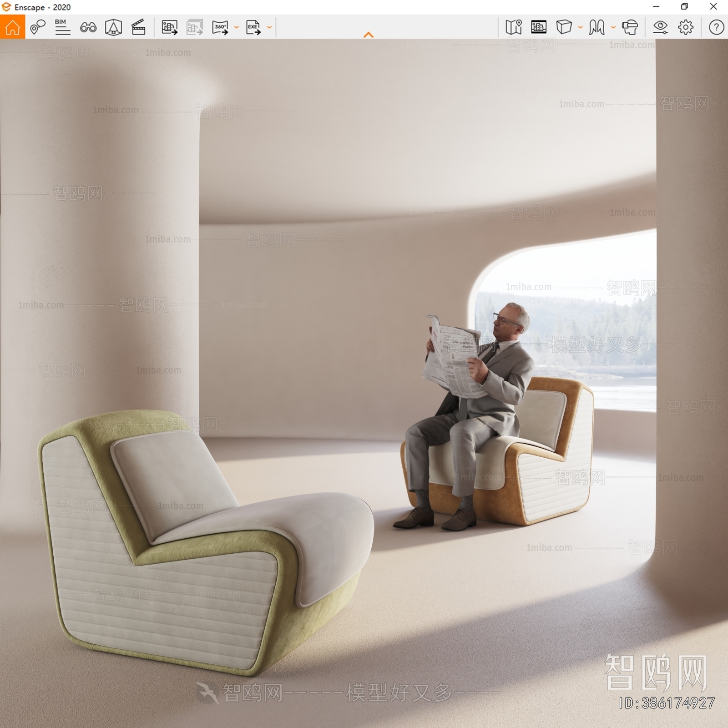
Task: Toggle the safe frame icon
Action: coord(113,27)
